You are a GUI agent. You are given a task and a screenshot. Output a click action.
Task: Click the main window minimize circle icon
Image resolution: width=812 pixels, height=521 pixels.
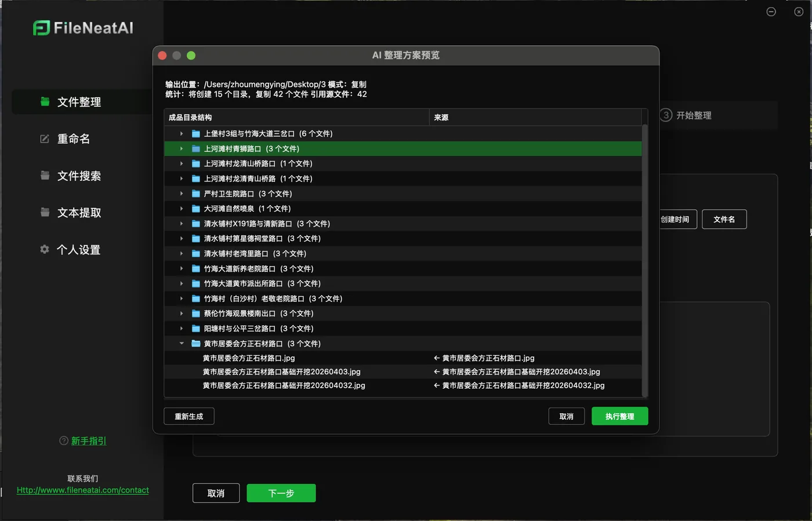[x=771, y=12]
